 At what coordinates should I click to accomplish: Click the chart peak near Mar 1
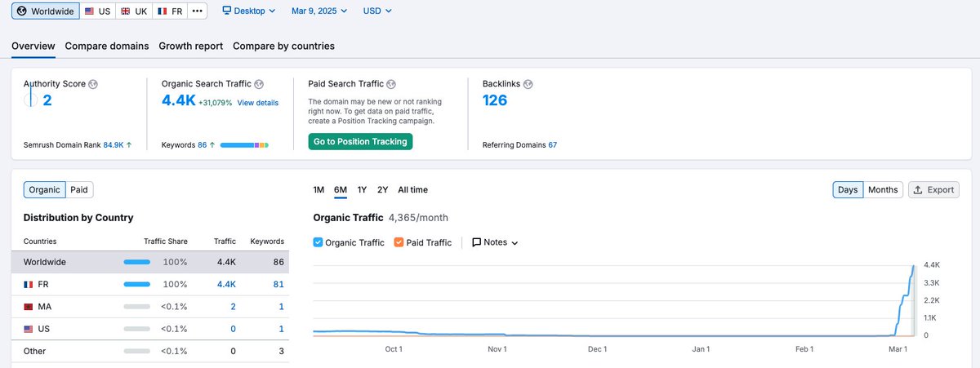click(913, 266)
